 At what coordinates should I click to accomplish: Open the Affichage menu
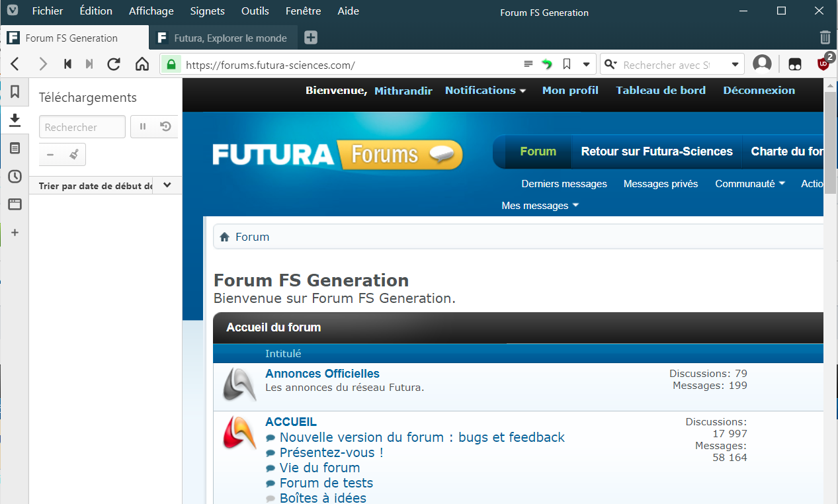pyautogui.click(x=151, y=11)
